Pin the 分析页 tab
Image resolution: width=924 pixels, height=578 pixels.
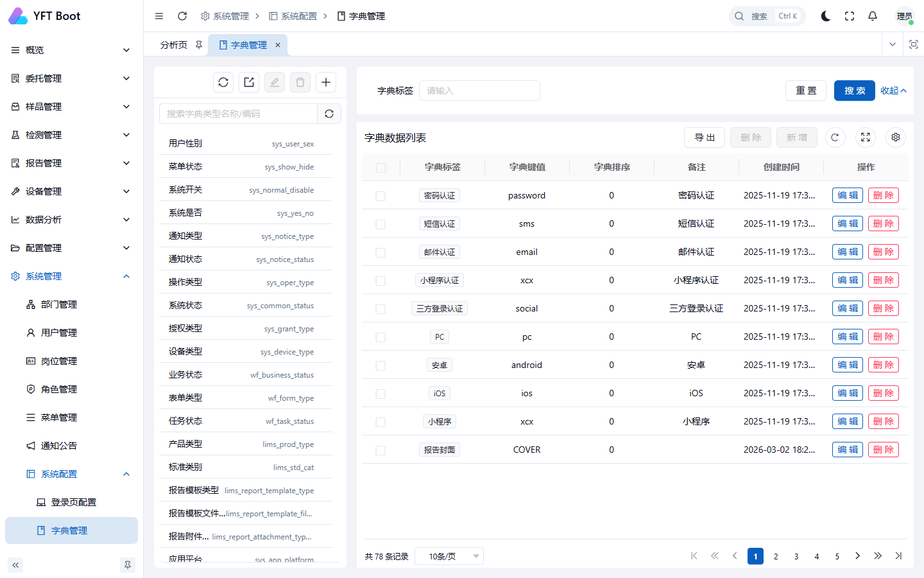click(x=199, y=45)
